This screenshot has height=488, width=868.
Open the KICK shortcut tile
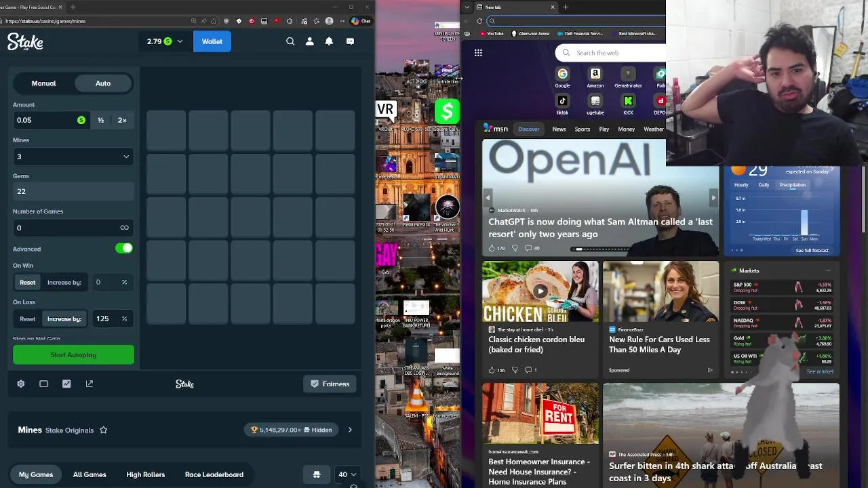pos(628,104)
